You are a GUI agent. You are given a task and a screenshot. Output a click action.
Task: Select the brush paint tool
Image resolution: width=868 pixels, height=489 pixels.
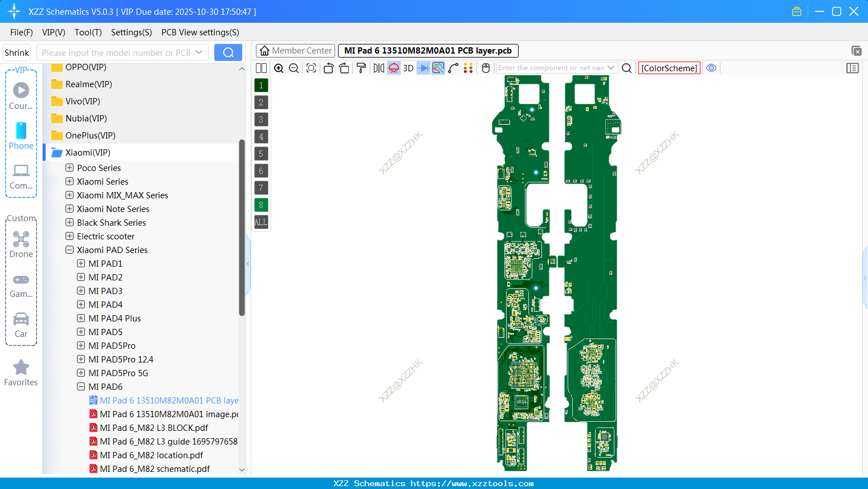click(x=361, y=68)
